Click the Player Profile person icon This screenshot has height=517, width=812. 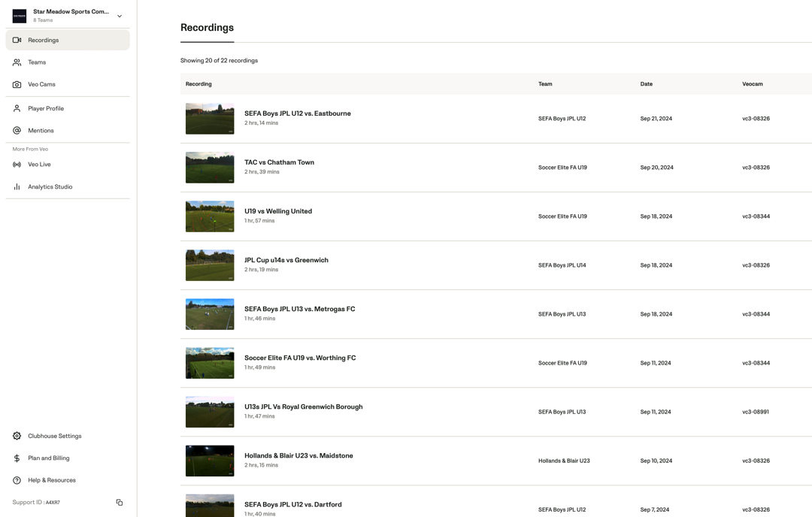[17, 108]
